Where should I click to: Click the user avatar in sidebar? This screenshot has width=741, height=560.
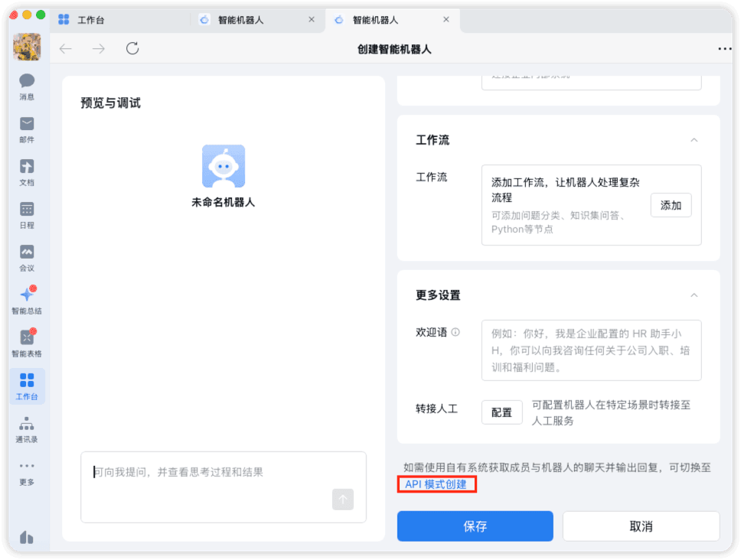tap(27, 46)
